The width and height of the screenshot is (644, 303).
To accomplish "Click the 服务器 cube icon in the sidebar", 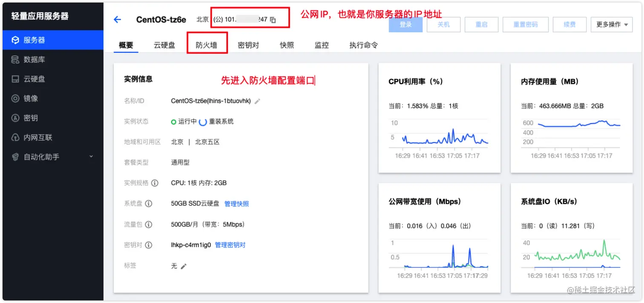I will pyautogui.click(x=15, y=40).
